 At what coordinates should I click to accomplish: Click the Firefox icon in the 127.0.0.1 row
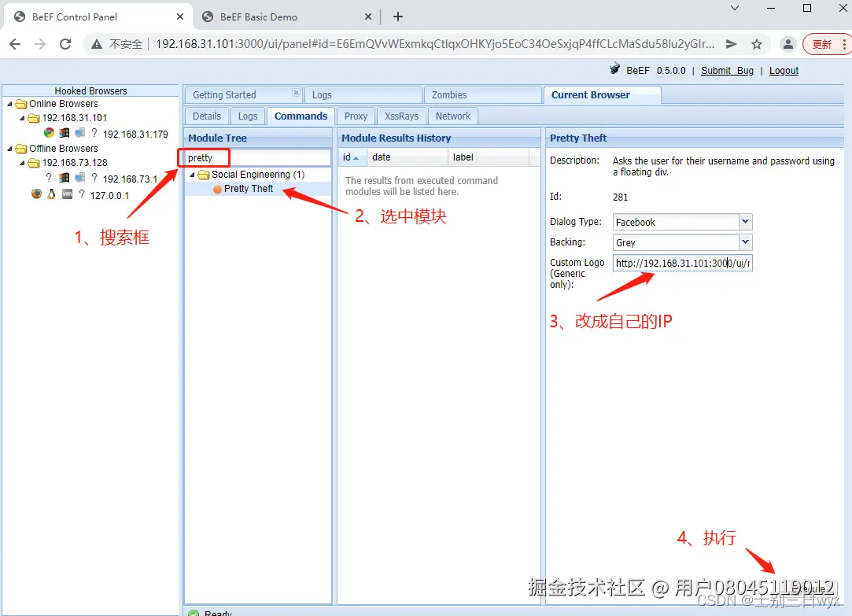click(x=36, y=194)
